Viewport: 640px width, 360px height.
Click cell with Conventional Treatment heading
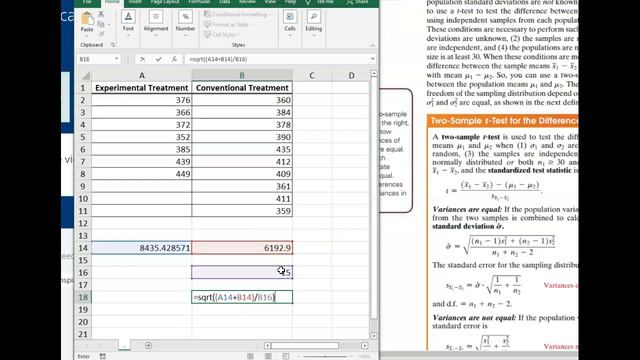242,88
